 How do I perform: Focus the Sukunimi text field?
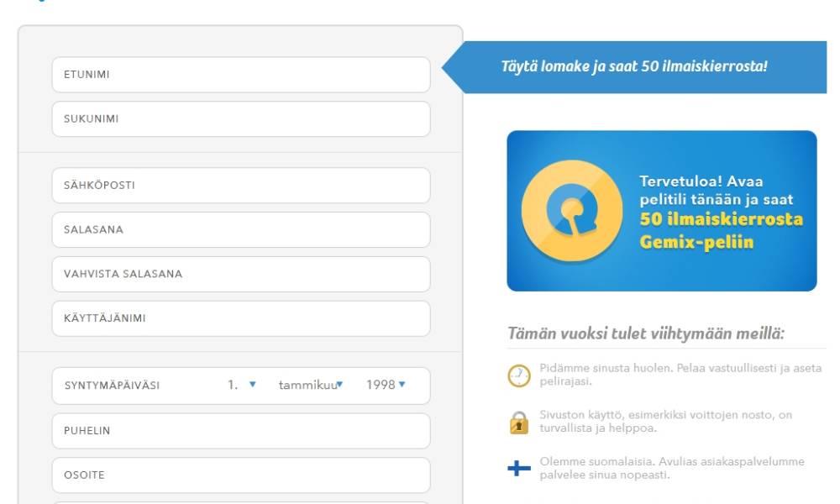click(241, 119)
